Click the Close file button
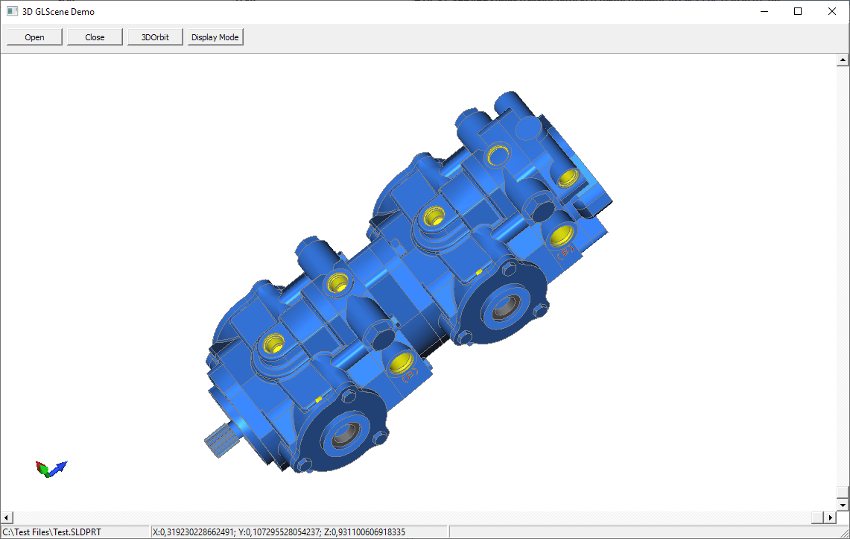The image size is (850, 539). 95,37
